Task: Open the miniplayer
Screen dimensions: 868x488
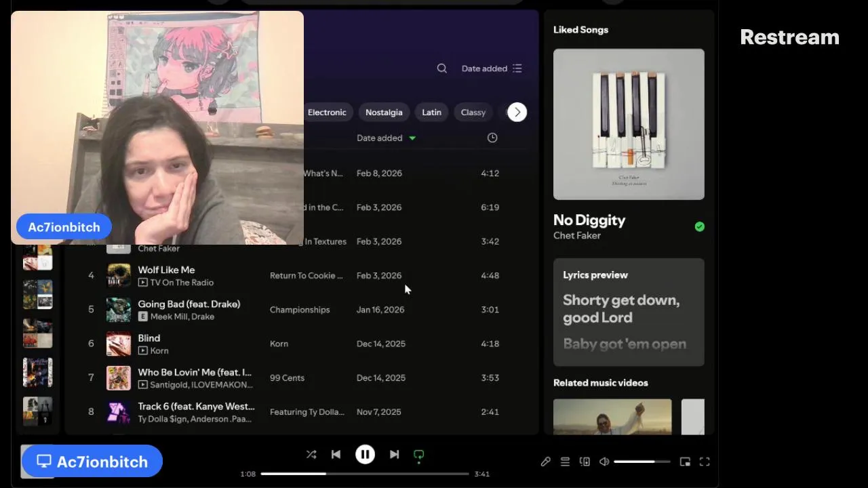Action: [x=685, y=462]
